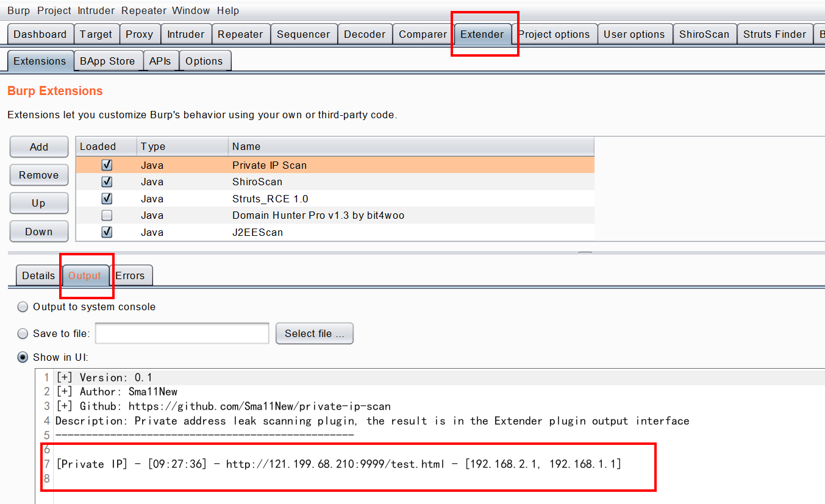
Task: Open the Burp menu
Action: [18, 10]
